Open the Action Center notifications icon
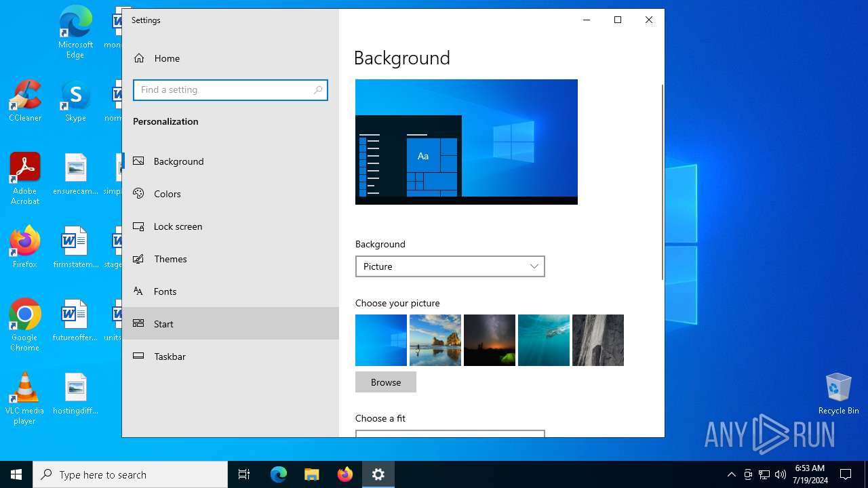 (x=846, y=474)
